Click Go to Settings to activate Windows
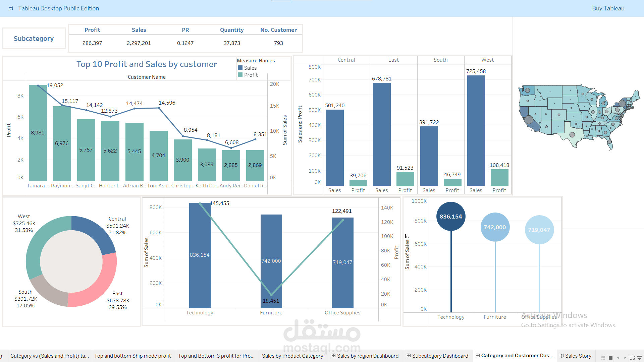The image size is (644, 362). [x=569, y=325]
